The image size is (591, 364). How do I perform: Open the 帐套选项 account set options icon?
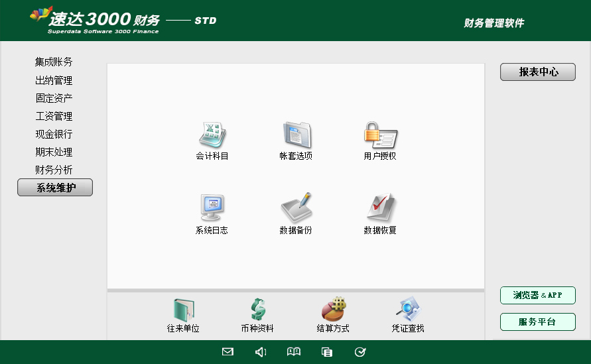pos(296,135)
